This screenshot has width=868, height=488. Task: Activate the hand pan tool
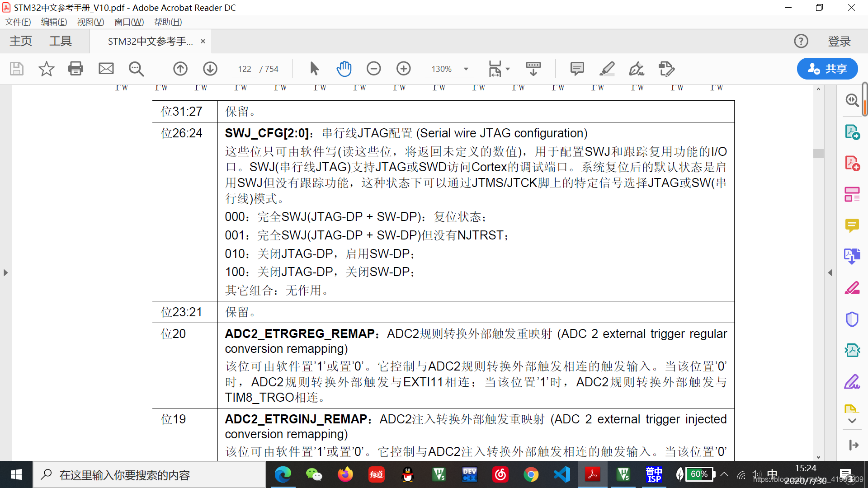(x=344, y=69)
